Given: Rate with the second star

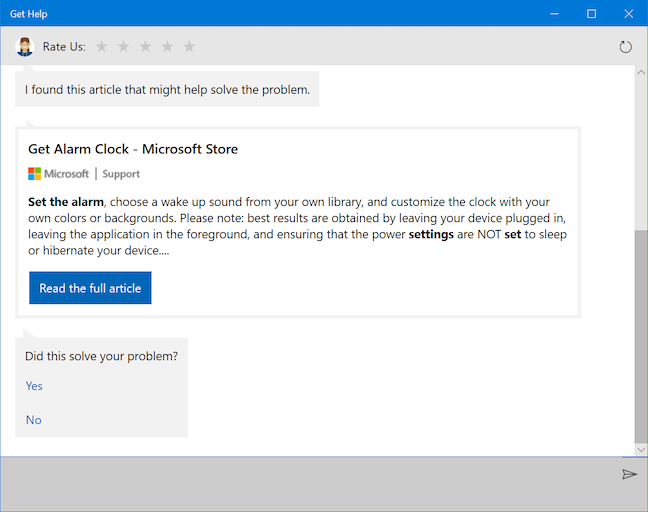Looking at the screenshot, I should pyautogui.click(x=123, y=46).
